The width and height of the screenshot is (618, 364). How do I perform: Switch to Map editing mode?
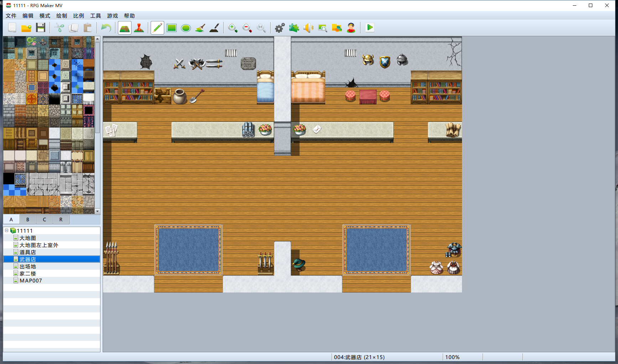point(125,28)
